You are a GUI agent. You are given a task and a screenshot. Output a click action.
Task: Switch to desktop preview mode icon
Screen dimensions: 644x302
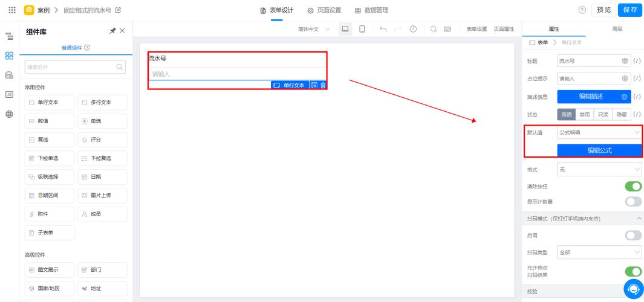pos(345,29)
